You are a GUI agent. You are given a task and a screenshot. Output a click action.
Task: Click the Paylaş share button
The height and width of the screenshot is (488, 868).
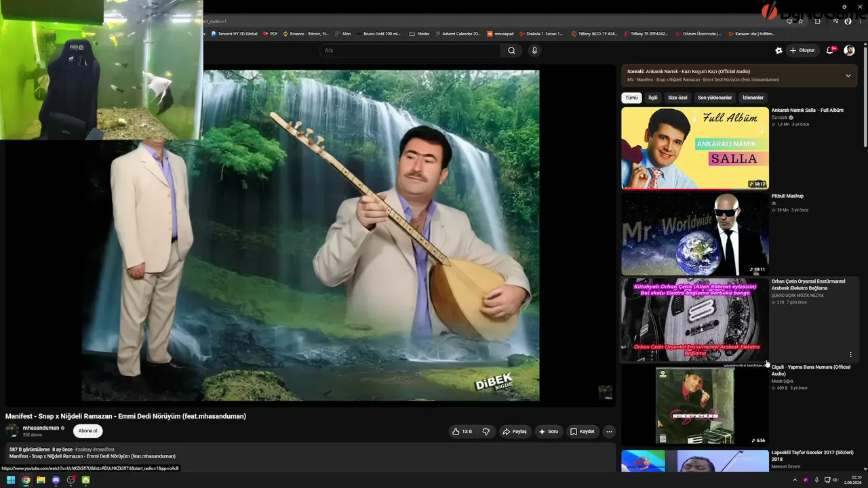click(x=514, y=432)
